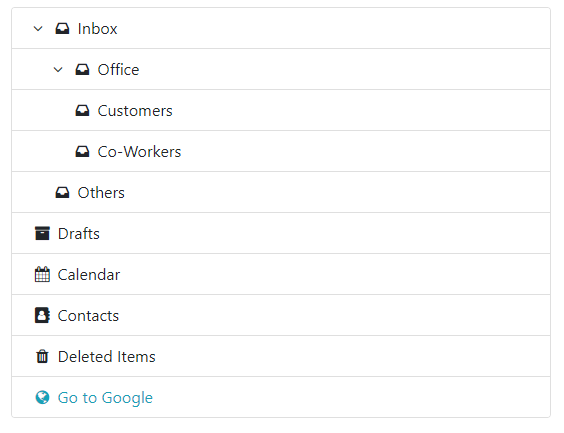The image size is (564, 433).
Task: Click the Calendar grid icon
Action: [42, 274]
